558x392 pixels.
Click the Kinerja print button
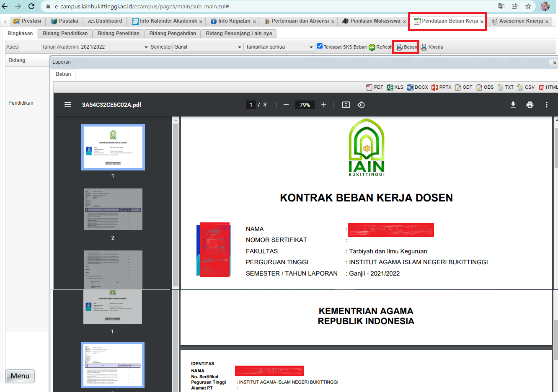[x=431, y=47]
